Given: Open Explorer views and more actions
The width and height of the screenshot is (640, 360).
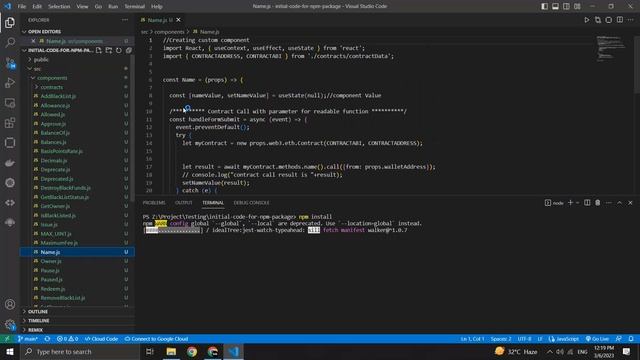Looking at the screenshot, I should pyautogui.click(x=125, y=20).
